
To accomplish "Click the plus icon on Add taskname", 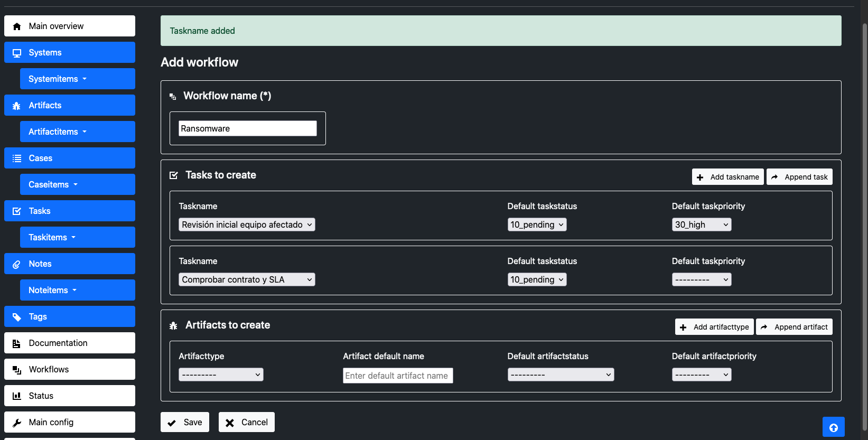I will coord(700,177).
